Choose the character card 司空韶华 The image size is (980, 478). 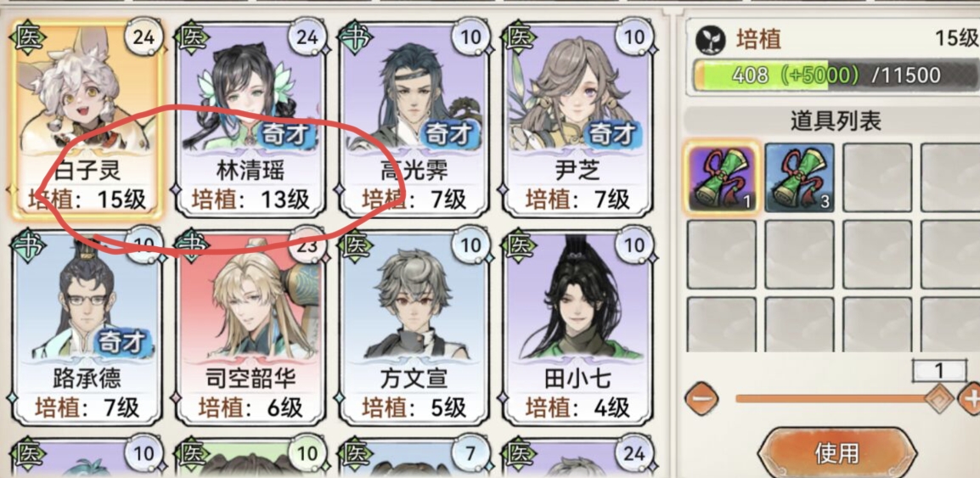pos(251,328)
